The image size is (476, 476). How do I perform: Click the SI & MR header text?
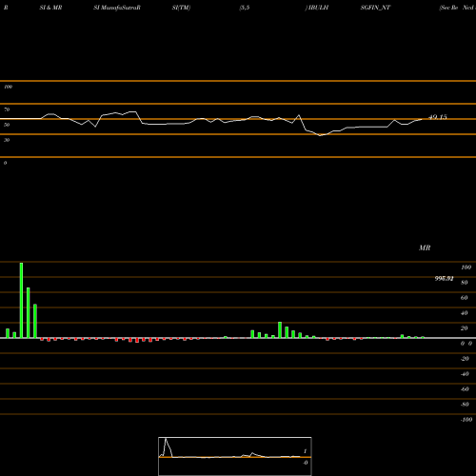coord(50,8)
